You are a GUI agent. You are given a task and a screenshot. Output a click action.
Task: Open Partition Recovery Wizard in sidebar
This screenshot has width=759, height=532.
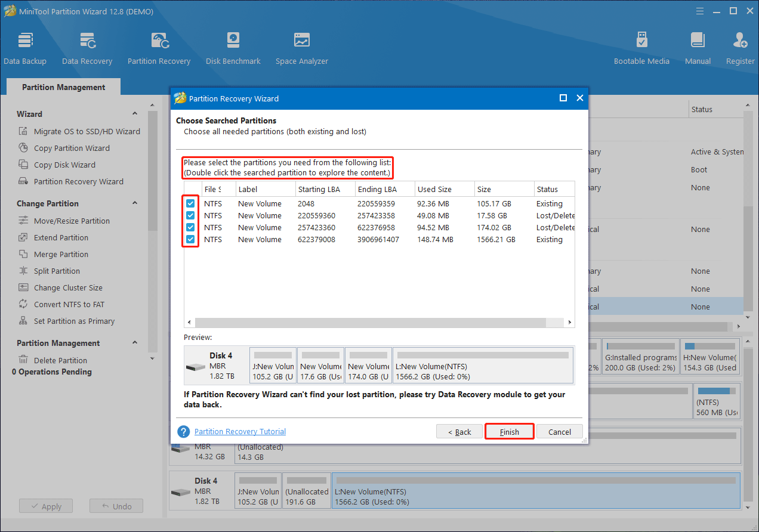pos(79,181)
